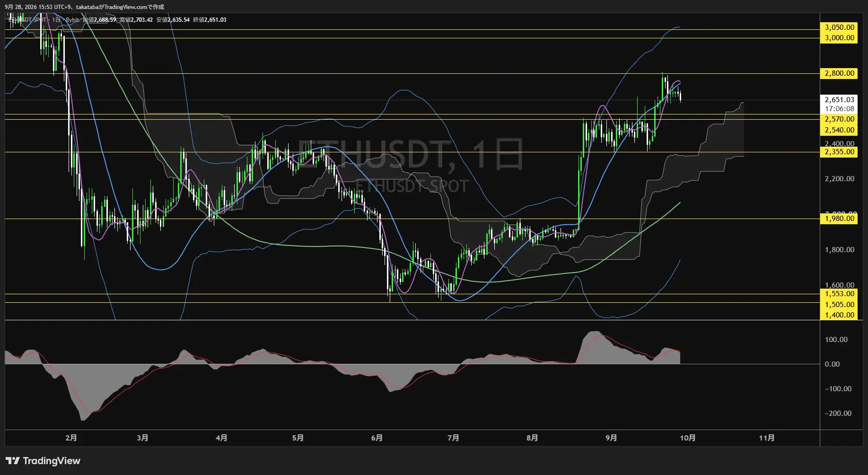This screenshot has width=868, height=475.
Task: Click the 6月 time axis label
Action: click(377, 438)
